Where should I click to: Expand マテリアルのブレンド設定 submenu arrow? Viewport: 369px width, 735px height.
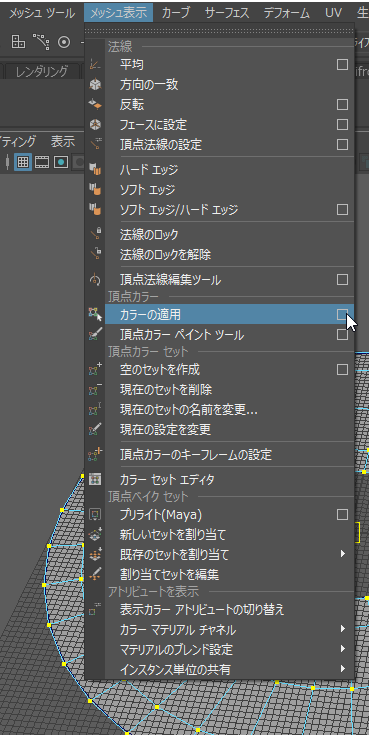[343, 649]
